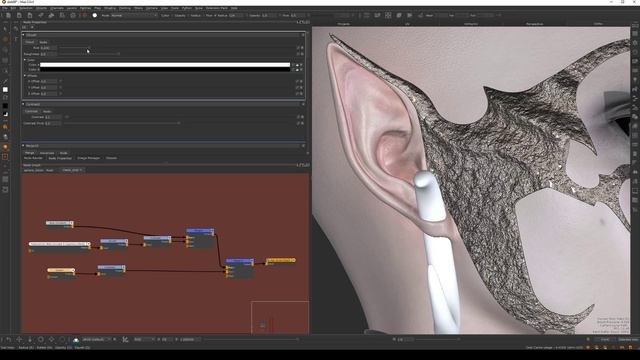
Task: Switch to the Shaders panel tab
Action: pyautogui.click(x=111, y=158)
